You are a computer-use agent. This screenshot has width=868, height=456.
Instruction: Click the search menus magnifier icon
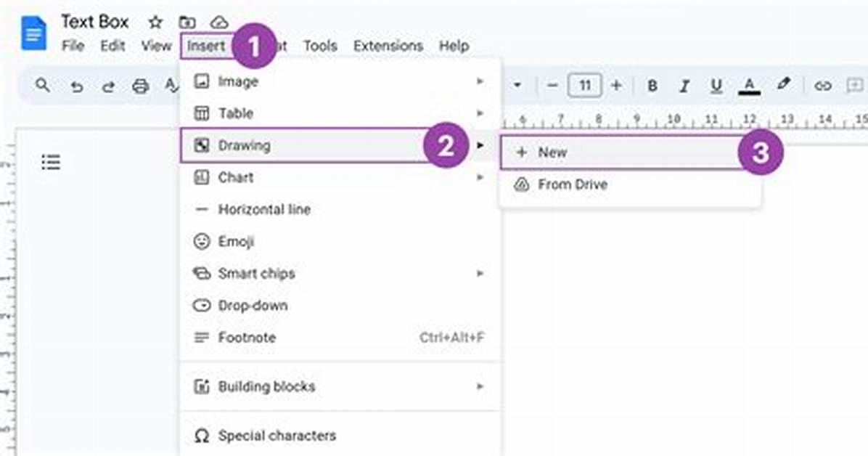[43, 86]
